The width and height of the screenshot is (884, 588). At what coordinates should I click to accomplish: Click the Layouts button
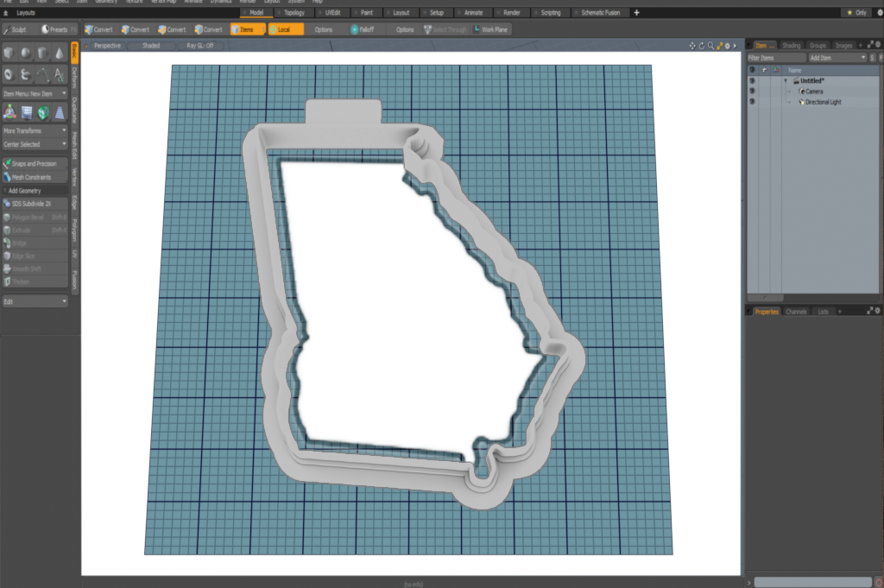(26, 12)
